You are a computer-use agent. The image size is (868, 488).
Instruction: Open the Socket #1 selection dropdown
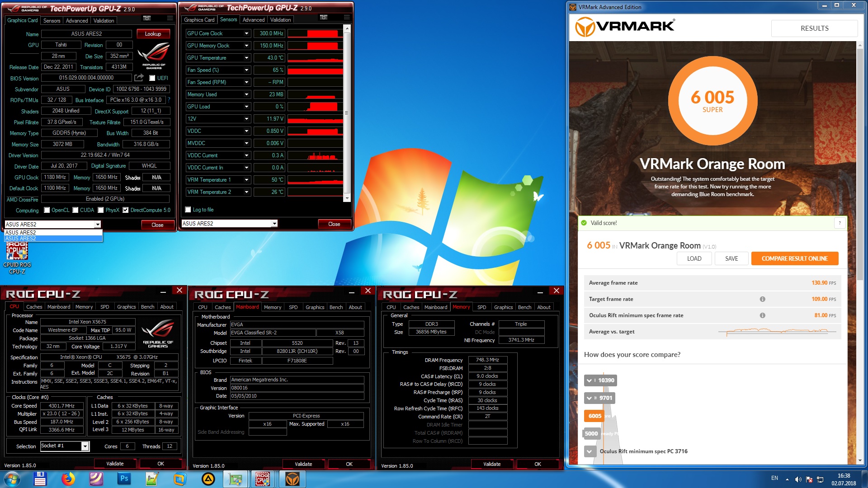[x=85, y=446]
